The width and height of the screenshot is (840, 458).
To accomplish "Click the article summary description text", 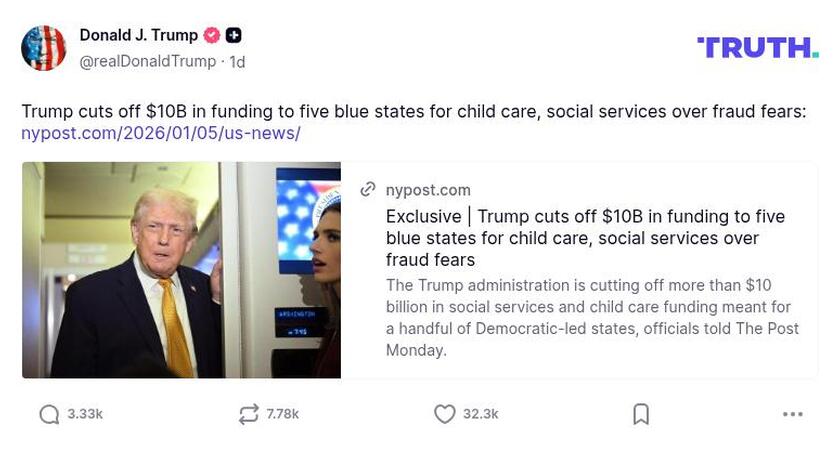I will click(x=592, y=318).
